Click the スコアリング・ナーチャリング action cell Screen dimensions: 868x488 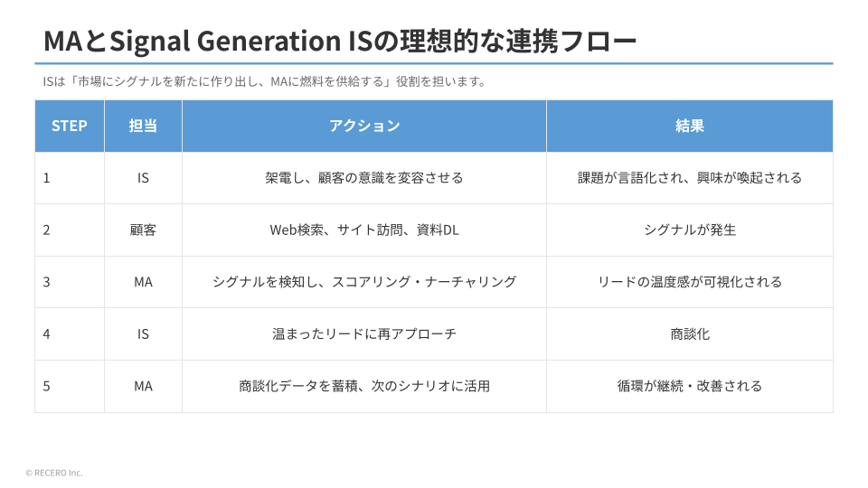coord(364,282)
